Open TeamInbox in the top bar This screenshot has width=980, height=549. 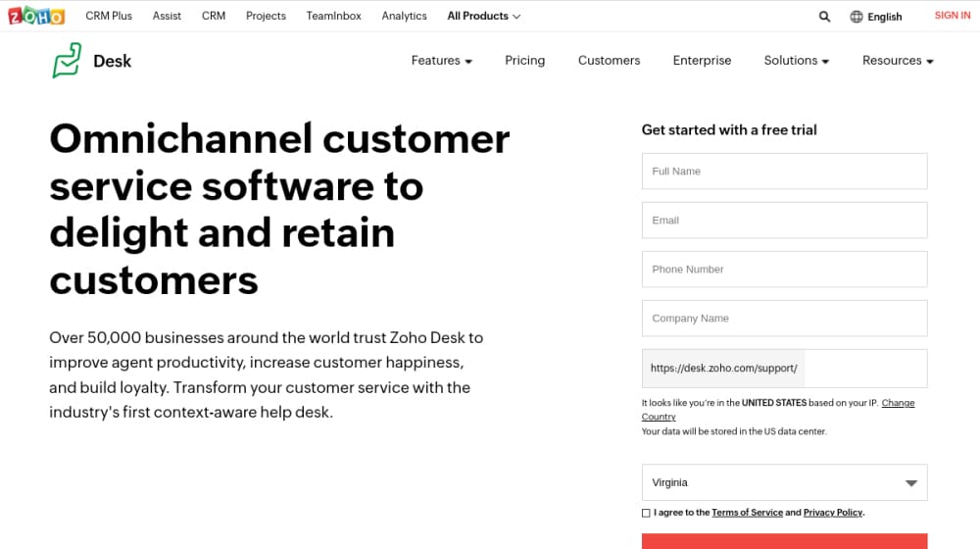coord(334,16)
